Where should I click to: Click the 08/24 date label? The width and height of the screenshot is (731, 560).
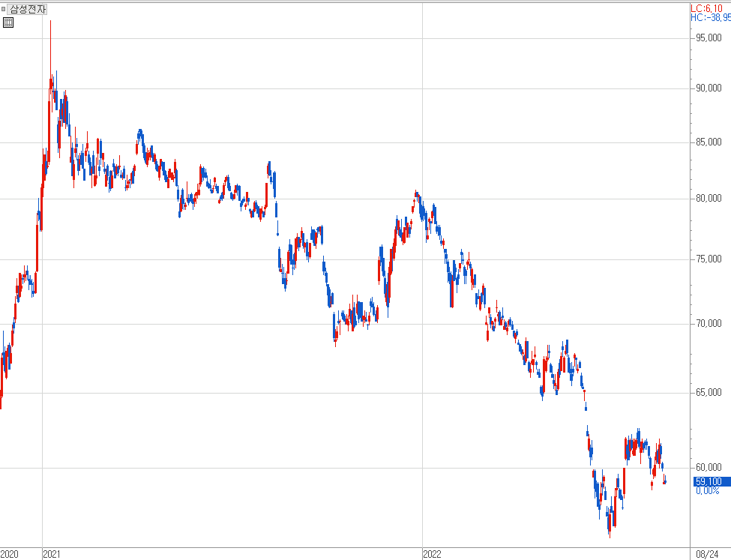point(707,554)
